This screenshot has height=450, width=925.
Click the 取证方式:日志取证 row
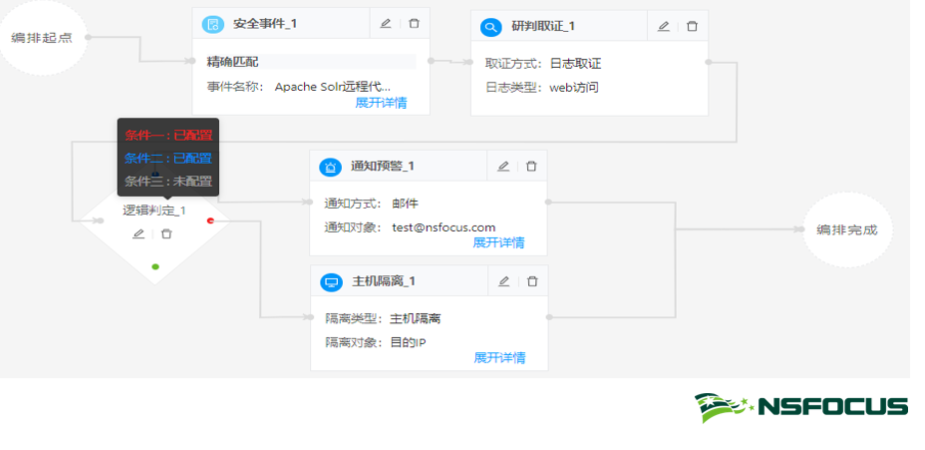pyautogui.click(x=543, y=64)
